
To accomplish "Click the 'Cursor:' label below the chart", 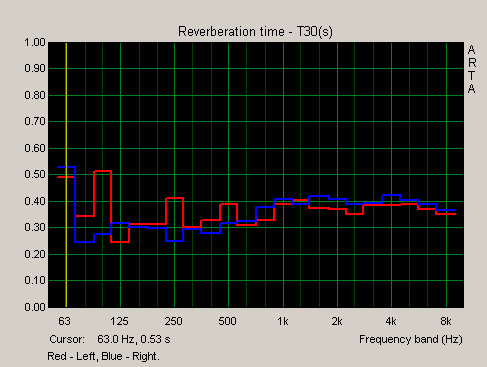I will pyautogui.click(x=67, y=339).
